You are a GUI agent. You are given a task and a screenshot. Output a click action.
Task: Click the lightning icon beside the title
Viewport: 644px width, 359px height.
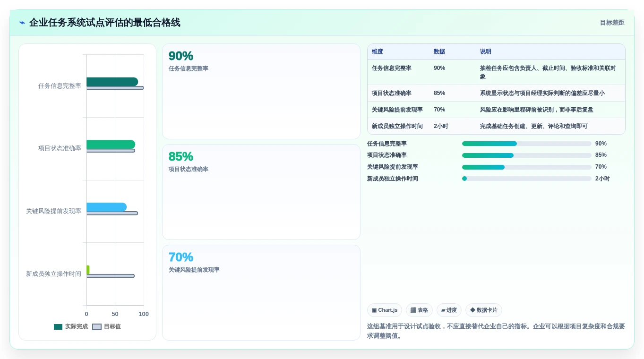[22, 23]
